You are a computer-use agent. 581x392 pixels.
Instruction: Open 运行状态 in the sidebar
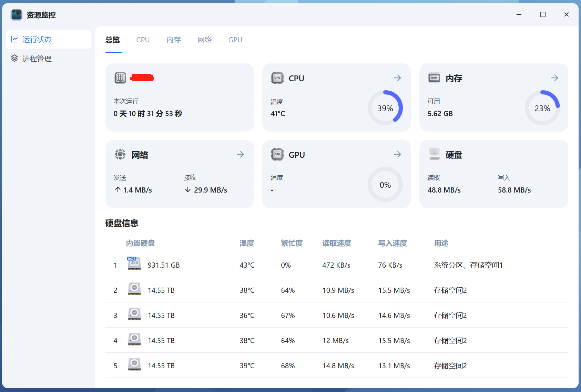tap(49, 39)
